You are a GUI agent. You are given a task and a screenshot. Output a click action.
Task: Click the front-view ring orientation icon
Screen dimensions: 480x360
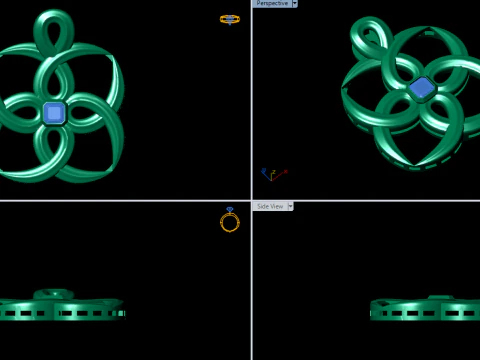pyautogui.click(x=230, y=219)
